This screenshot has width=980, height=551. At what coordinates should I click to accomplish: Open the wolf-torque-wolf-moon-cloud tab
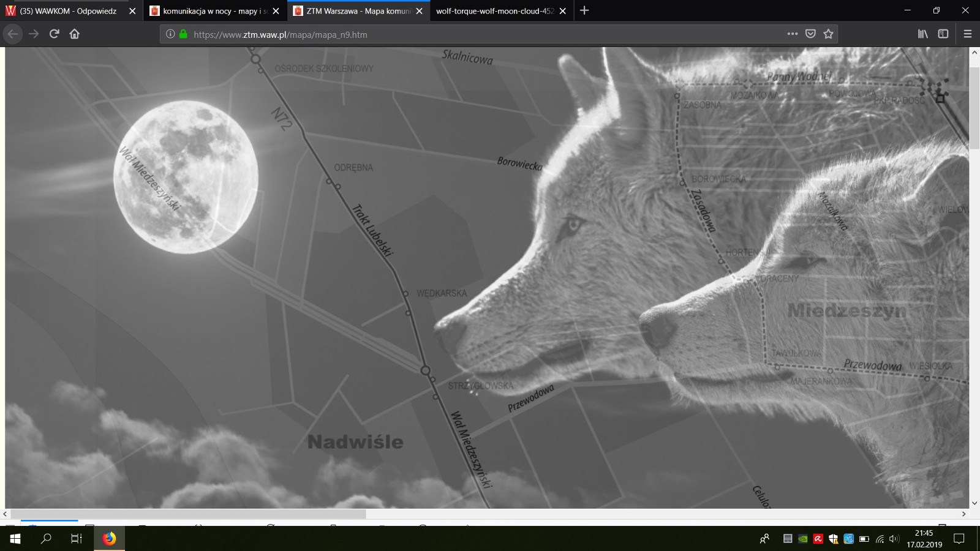tap(494, 11)
